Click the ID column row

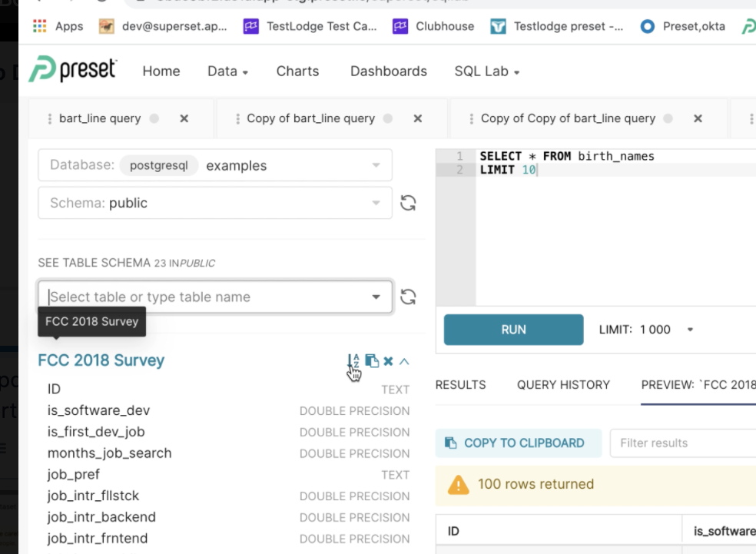coord(228,389)
